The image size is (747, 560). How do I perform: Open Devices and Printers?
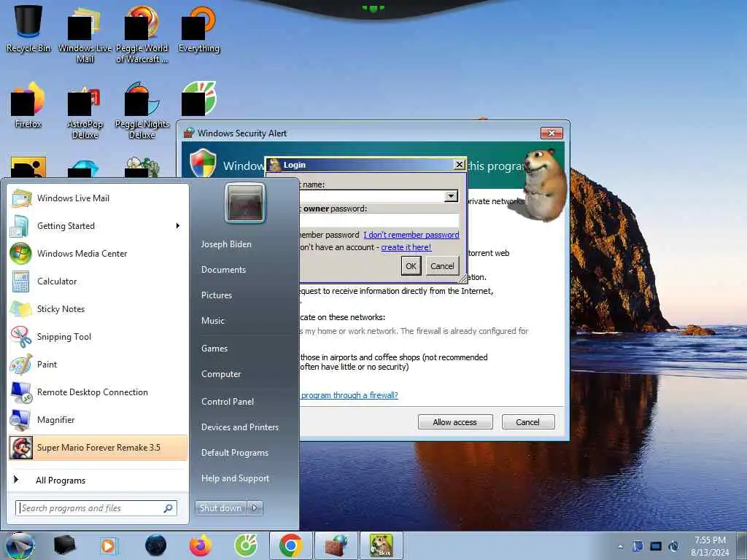tap(240, 427)
